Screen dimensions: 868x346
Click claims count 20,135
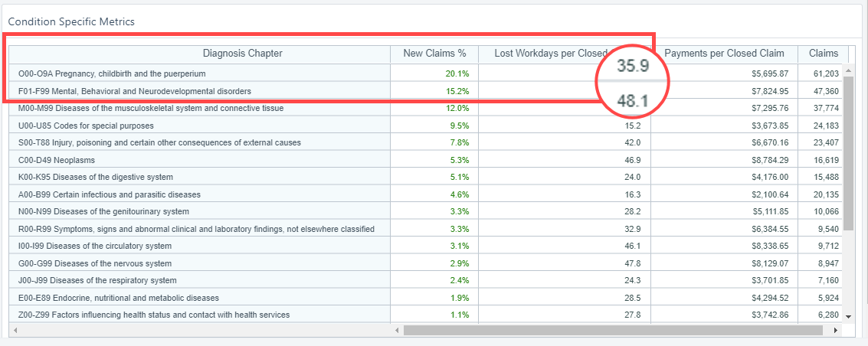pos(827,194)
